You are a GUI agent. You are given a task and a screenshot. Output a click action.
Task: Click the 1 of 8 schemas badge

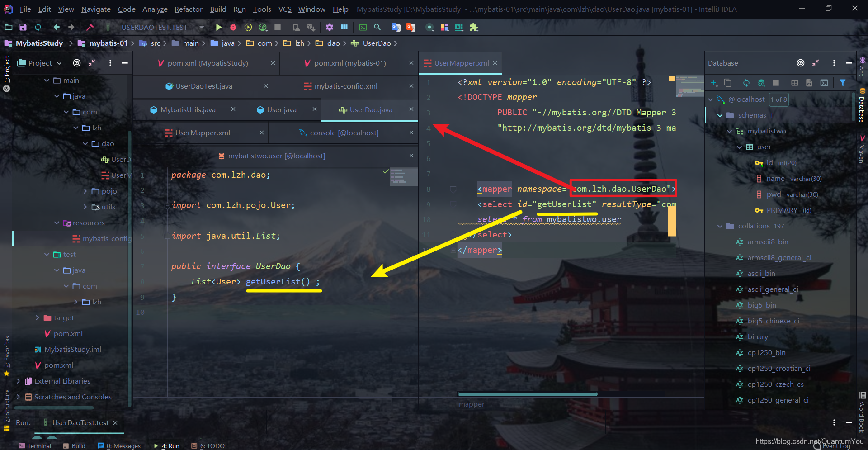pos(779,99)
